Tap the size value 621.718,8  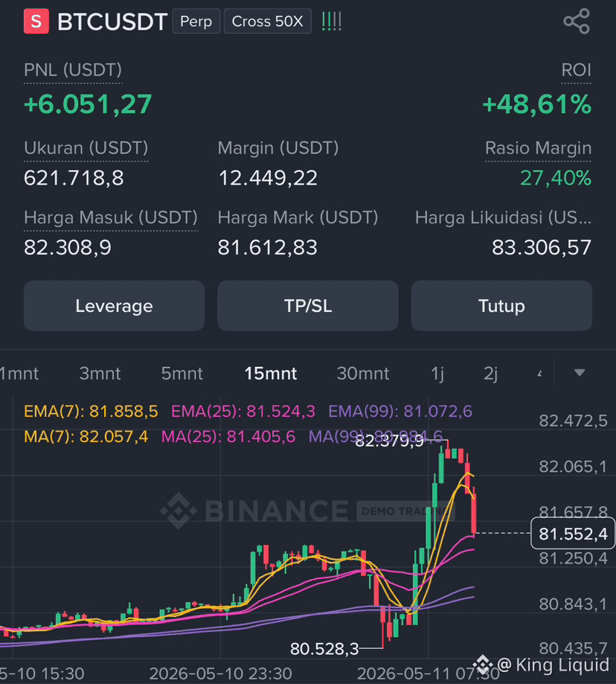coord(74,178)
